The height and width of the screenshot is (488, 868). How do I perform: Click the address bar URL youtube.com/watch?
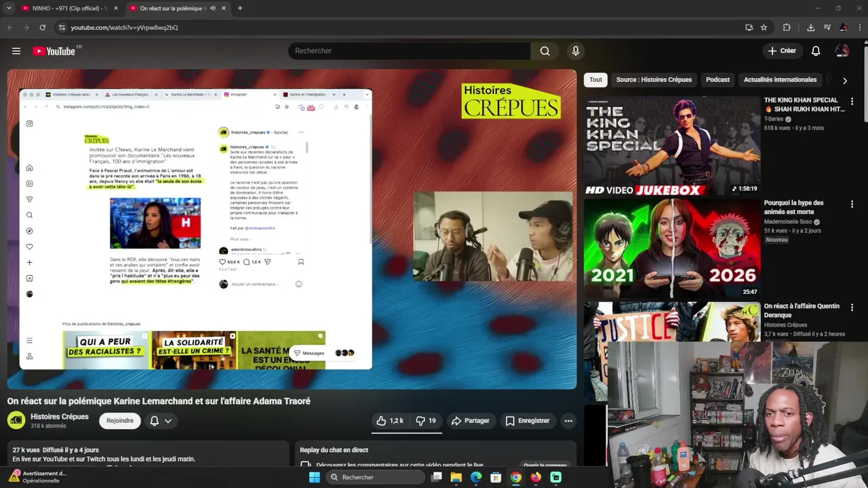(124, 28)
